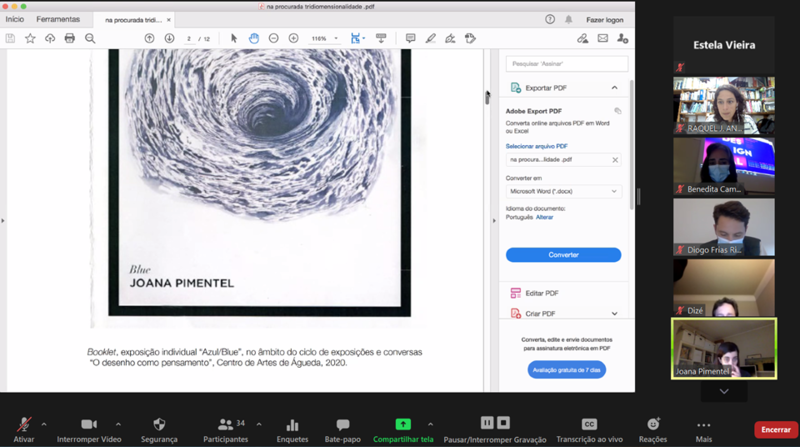Image resolution: width=800 pixels, height=447 pixels.
Task: Print the document with the printer icon
Action: (x=70, y=38)
